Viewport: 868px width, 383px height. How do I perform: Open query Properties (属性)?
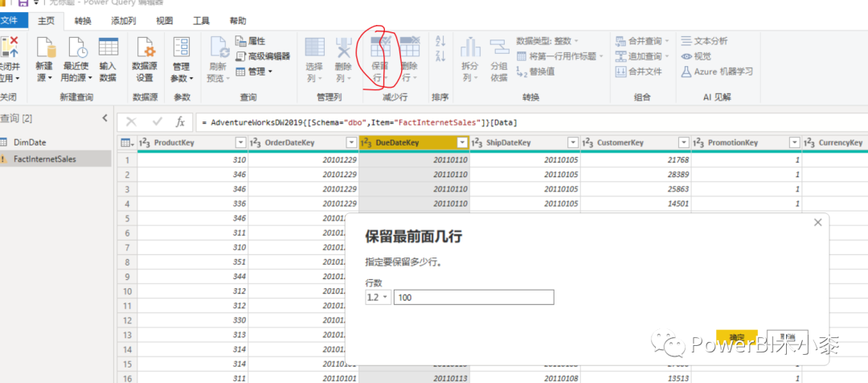[x=250, y=41]
